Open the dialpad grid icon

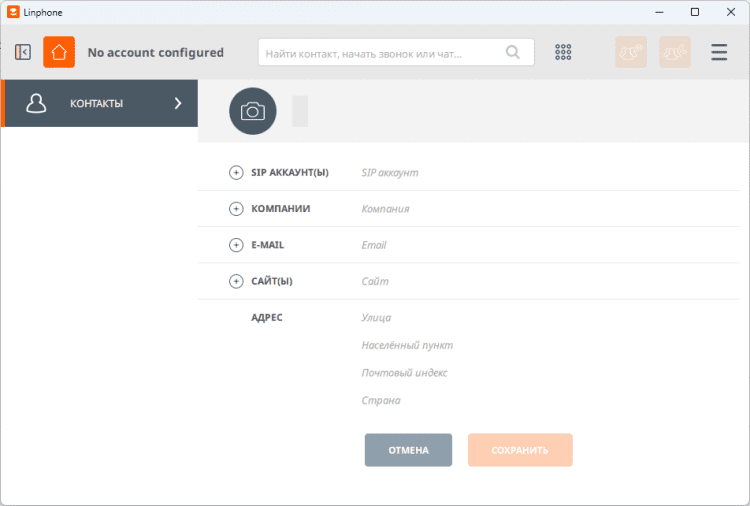coord(563,52)
